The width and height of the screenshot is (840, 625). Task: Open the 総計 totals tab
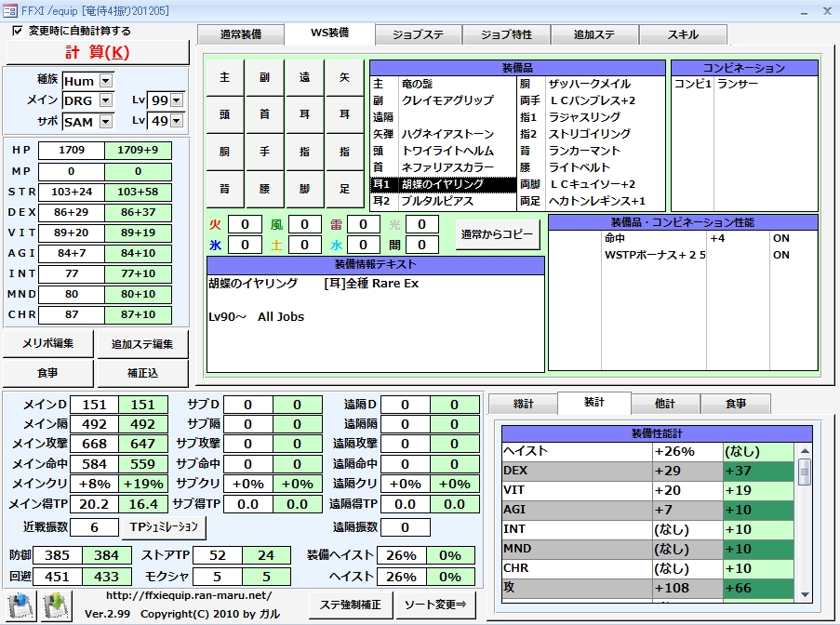pyautogui.click(x=523, y=404)
